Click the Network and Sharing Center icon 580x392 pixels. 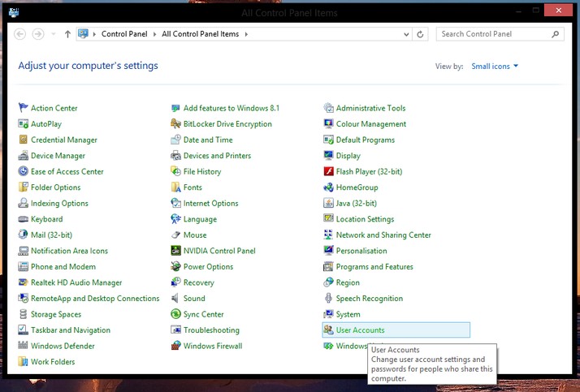[x=328, y=235]
